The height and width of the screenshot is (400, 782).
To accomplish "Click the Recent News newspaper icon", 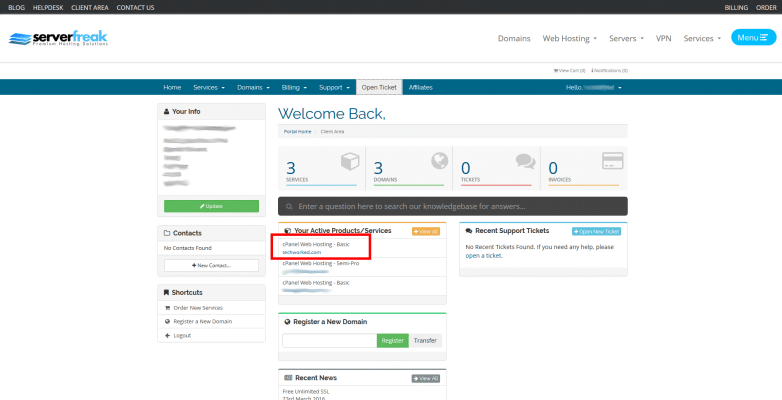I will pyautogui.click(x=288, y=378).
